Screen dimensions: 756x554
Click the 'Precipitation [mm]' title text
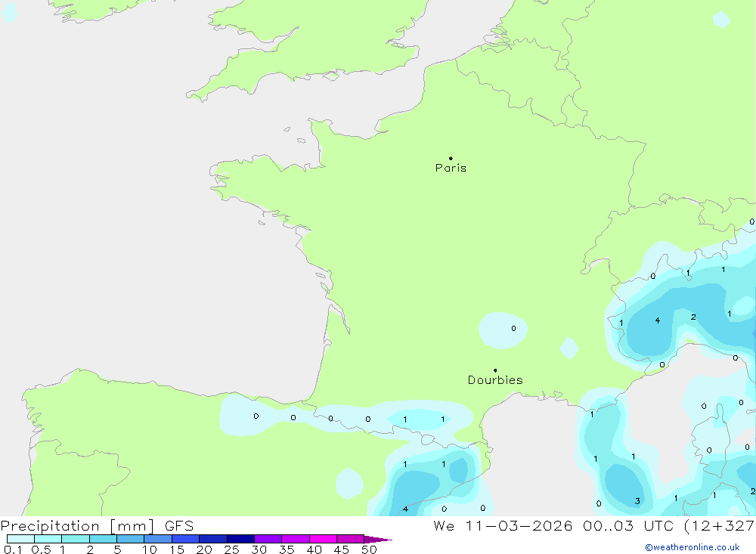77,526
